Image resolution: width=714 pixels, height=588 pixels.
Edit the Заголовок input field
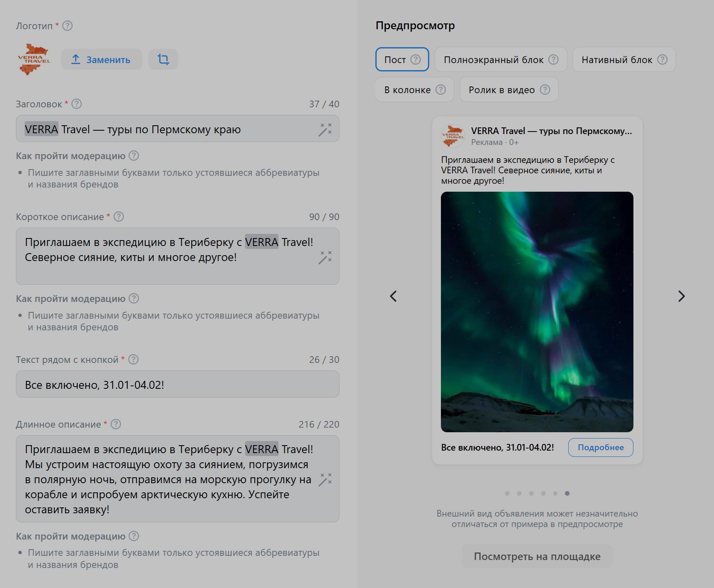coord(177,129)
